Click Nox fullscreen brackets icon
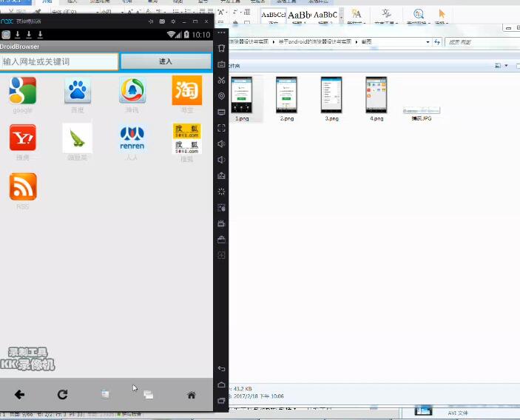This screenshot has width=520, height=420. (x=221, y=128)
